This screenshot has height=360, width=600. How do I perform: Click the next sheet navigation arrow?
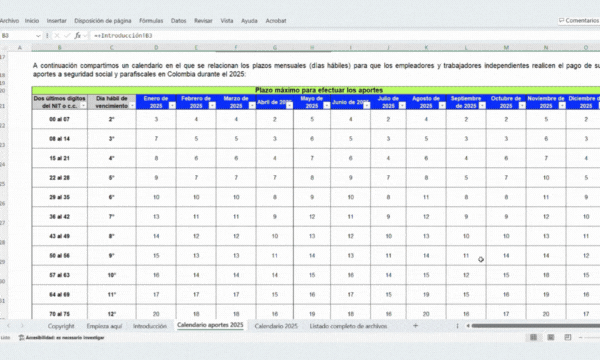point(22,326)
